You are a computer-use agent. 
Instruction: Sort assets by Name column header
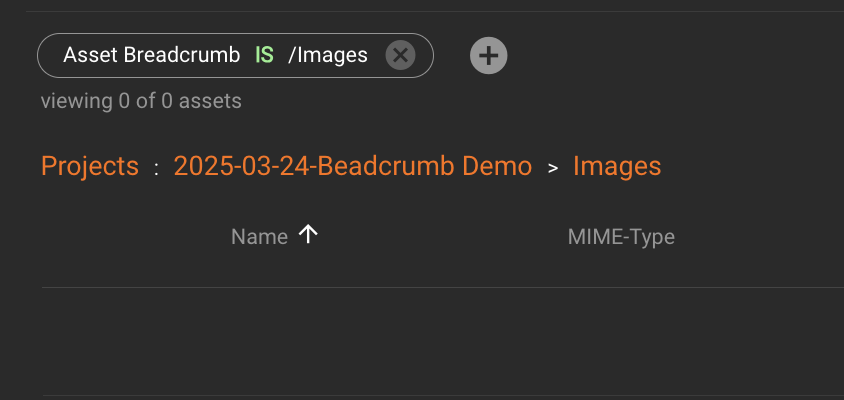pos(259,237)
